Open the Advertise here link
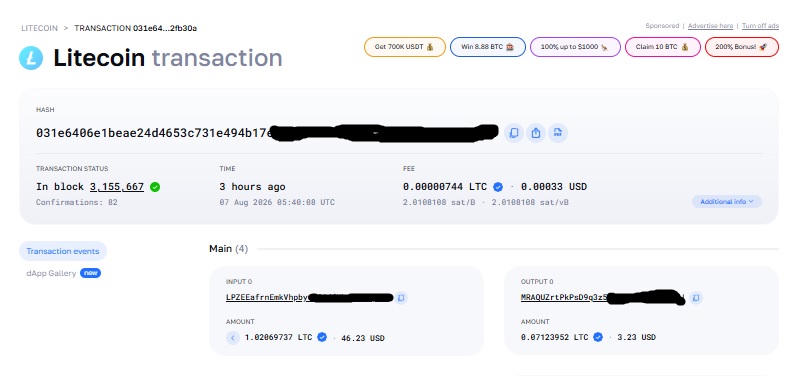 710,26
